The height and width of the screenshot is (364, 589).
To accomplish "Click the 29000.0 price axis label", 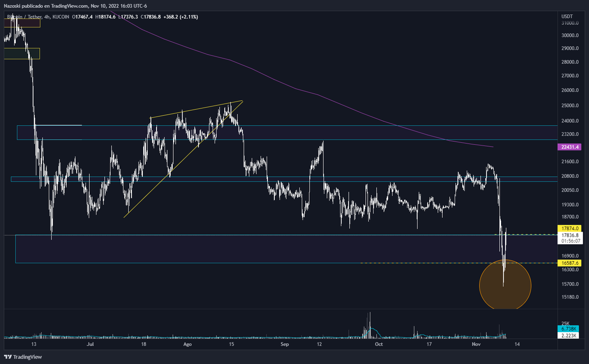I will pos(569,48).
